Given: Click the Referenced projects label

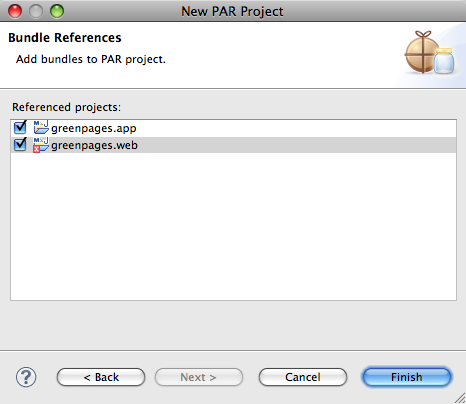Looking at the screenshot, I should click(x=66, y=107).
